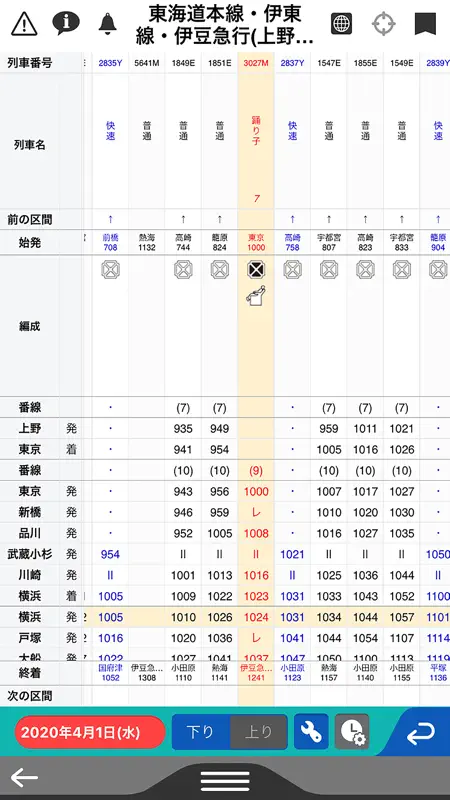The width and height of the screenshot is (450, 800).
Task: Tap the 935 上野 departure time
Action: point(183,429)
